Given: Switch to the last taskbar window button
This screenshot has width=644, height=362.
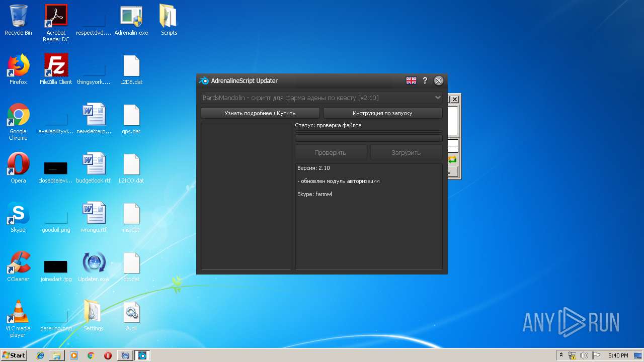Looking at the screenshot, I should pos(142,355).
